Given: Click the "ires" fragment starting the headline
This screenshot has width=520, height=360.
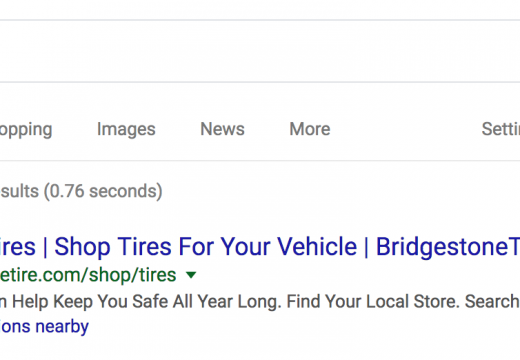Looking at the screenshot, I should [x=18, y=247].
